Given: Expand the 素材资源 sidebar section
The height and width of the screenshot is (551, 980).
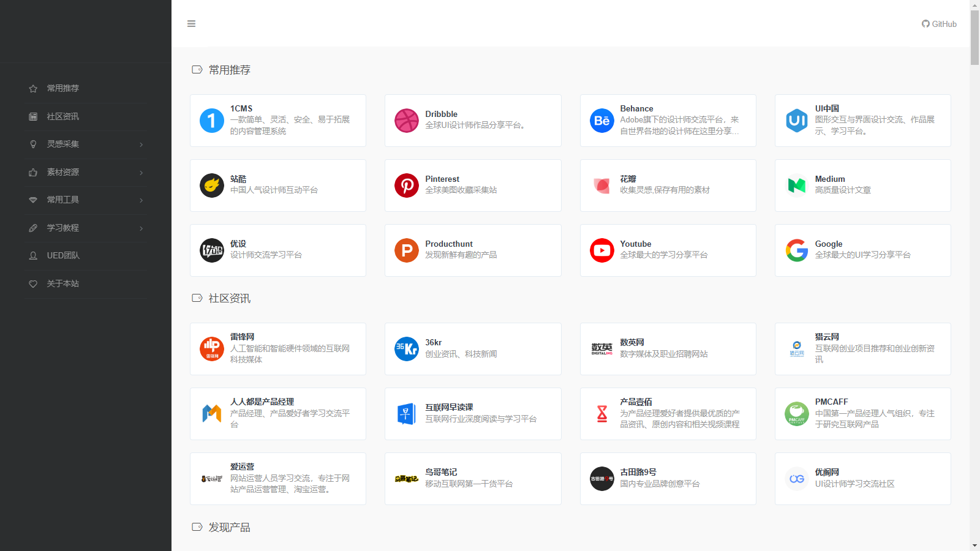Looking at the screenshot, I should [x=86, y=172].
